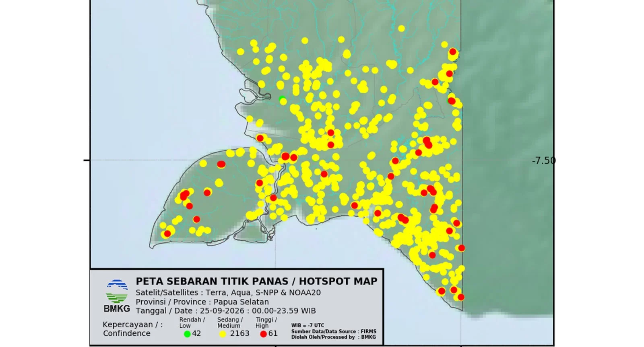This screenshot has width=644, height=347.
Task: Click the BMKG logo in the legend
Action: [117, 296]
